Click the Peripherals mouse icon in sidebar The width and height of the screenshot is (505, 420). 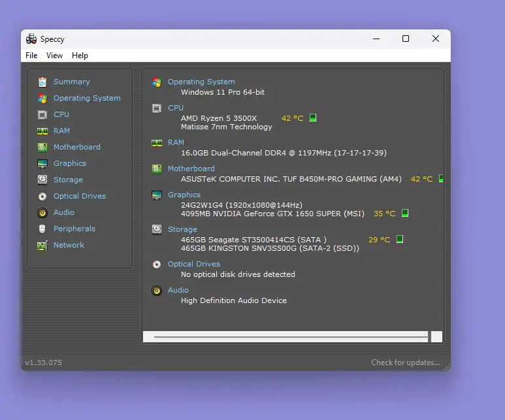point(42,229)
